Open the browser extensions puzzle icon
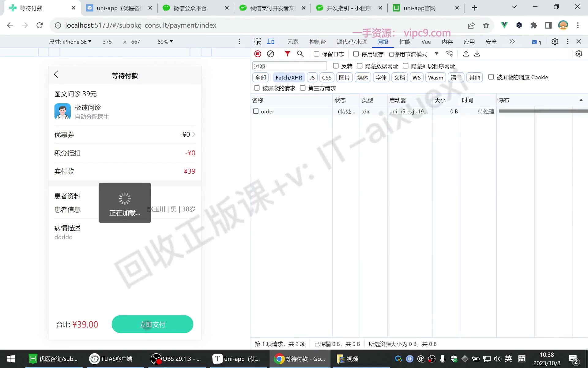Screen dimensions: 588x368 coord(534,25)
